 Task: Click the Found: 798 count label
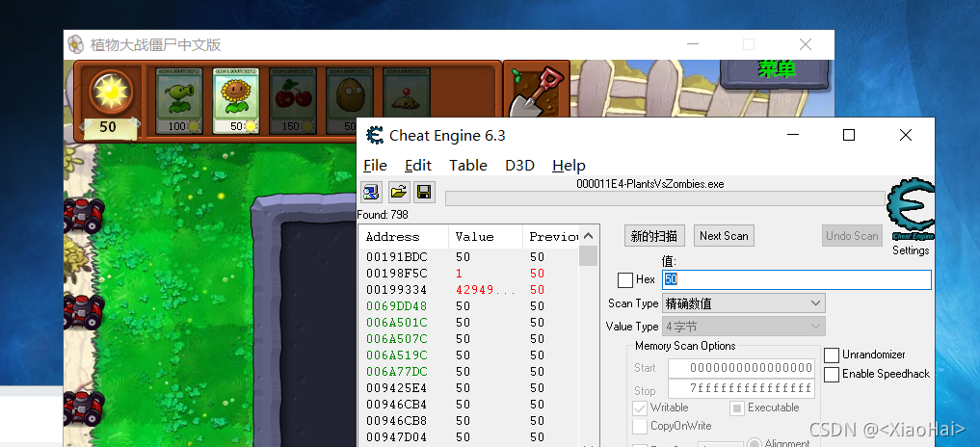coord(383,215)
